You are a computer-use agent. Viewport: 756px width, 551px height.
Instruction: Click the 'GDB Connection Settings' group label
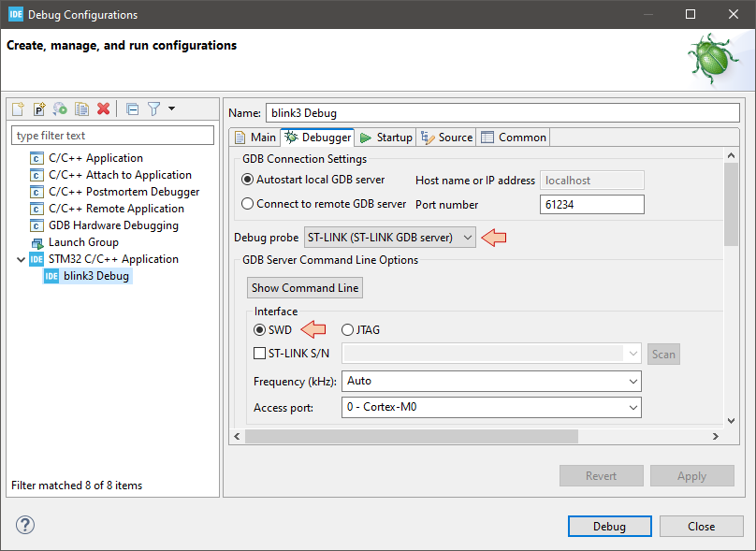[x=304, y=159]
